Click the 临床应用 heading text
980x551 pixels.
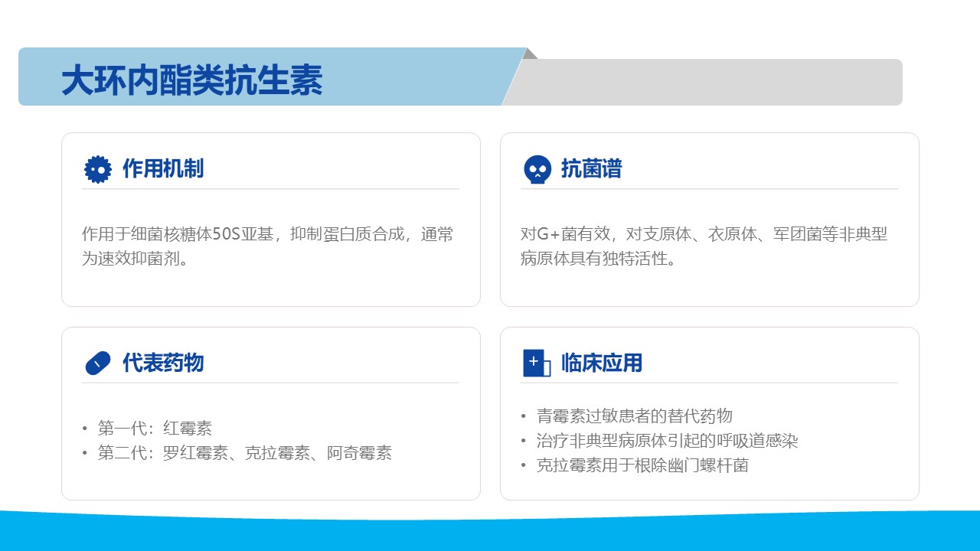pos(602,362)
